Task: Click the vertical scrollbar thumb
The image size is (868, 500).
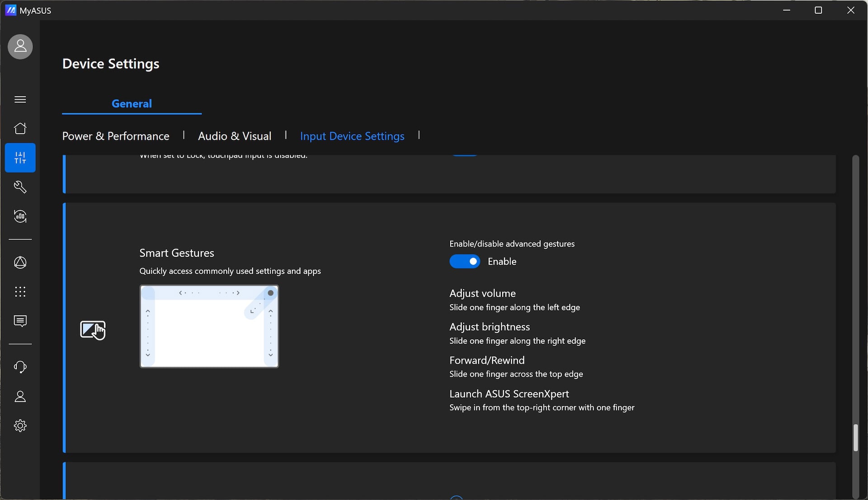Action: [855, 438]
